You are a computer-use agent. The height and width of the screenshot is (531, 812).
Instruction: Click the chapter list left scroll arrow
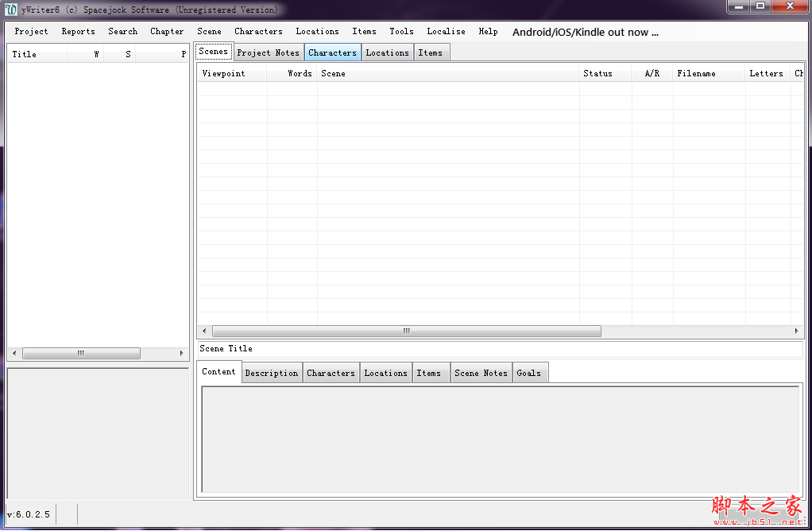click(x=14, y=353)
